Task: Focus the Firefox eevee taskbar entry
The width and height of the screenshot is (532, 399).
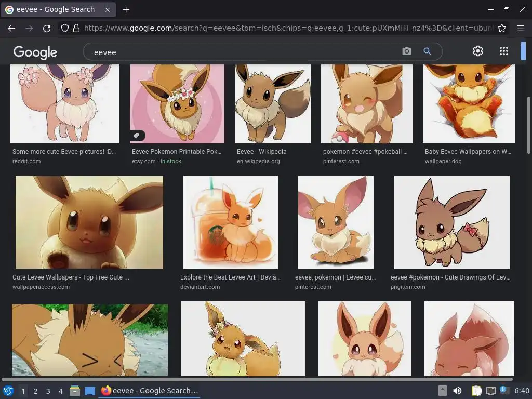Action: [150, 391]
